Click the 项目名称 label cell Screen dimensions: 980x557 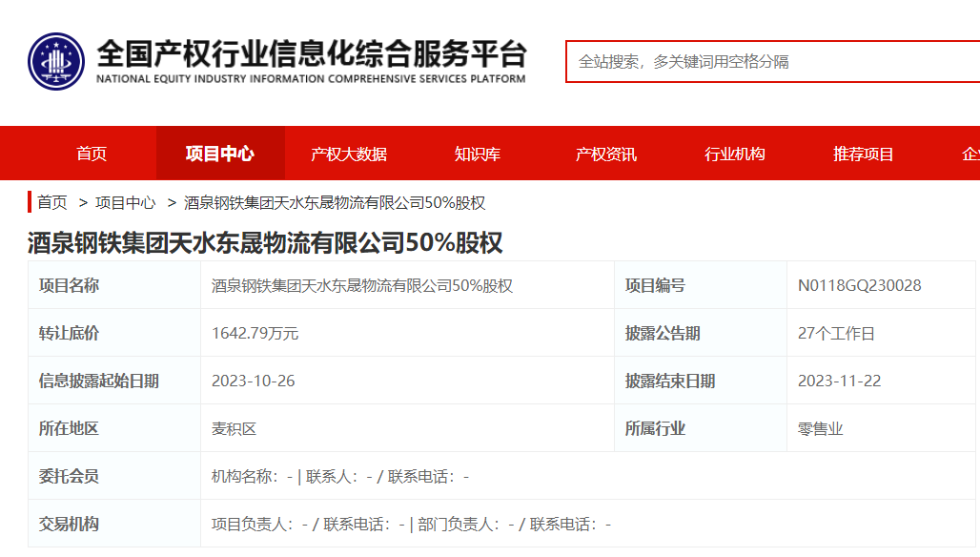coord(114,285)
